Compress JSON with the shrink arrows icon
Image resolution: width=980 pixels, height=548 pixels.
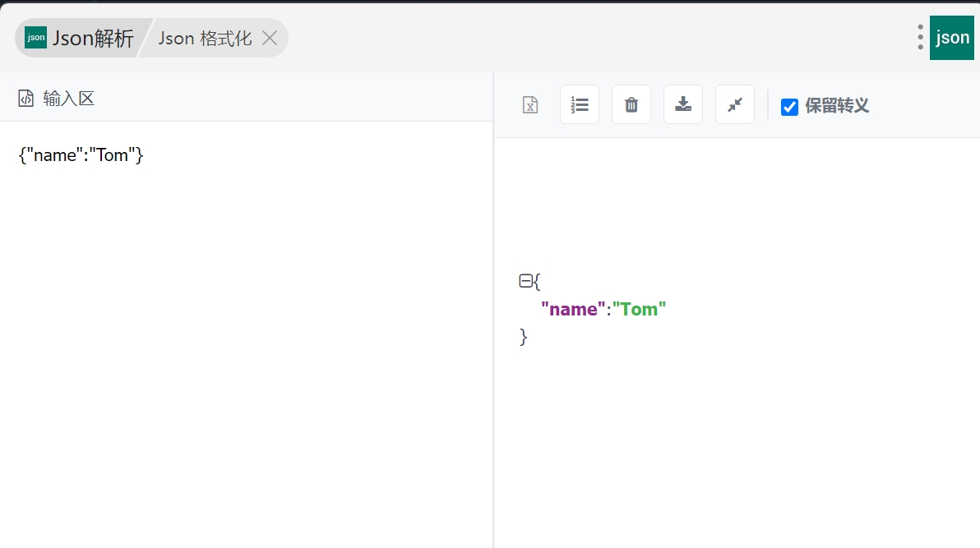tap(735, 104)
